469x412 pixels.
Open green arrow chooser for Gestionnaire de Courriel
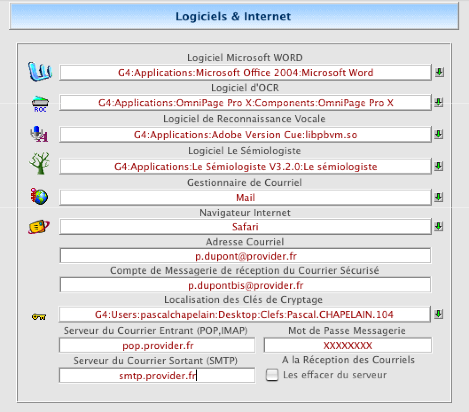[439, 197]
